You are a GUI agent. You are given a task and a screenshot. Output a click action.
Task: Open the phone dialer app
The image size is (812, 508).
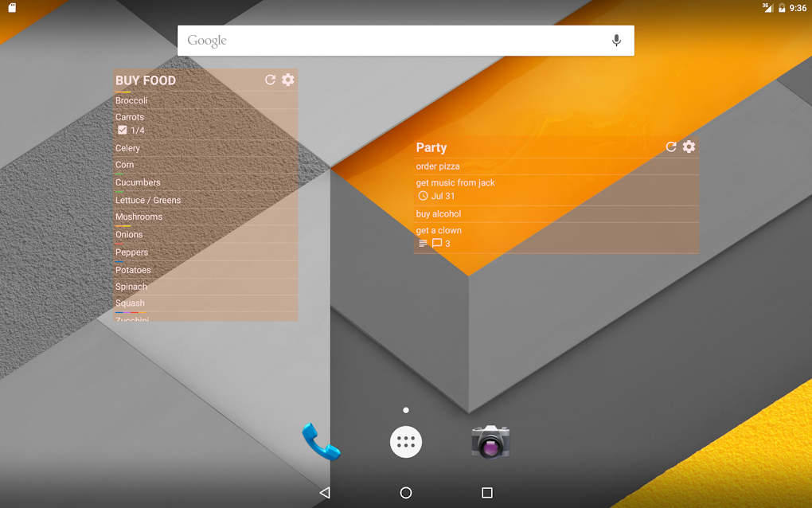(321, 442)
